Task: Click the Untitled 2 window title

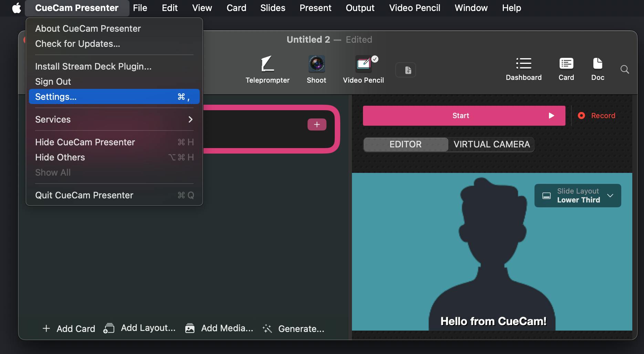Action: point(308,40)
